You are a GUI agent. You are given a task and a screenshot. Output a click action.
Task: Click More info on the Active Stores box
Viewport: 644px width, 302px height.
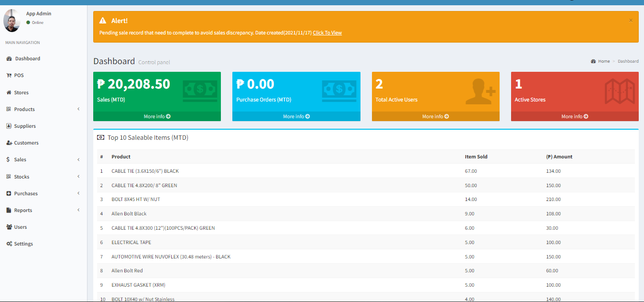tap(574, 116)
